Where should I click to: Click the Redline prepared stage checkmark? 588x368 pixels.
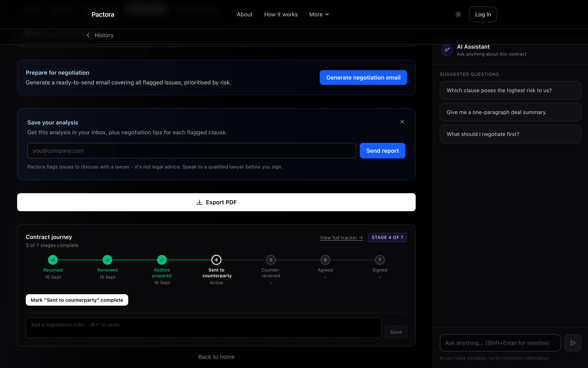(162, 260)
